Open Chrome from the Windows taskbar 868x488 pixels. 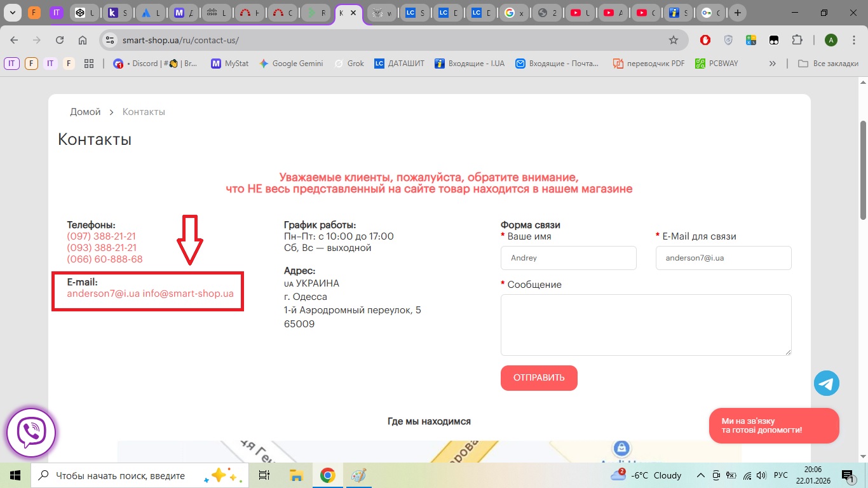coord(327,475)
